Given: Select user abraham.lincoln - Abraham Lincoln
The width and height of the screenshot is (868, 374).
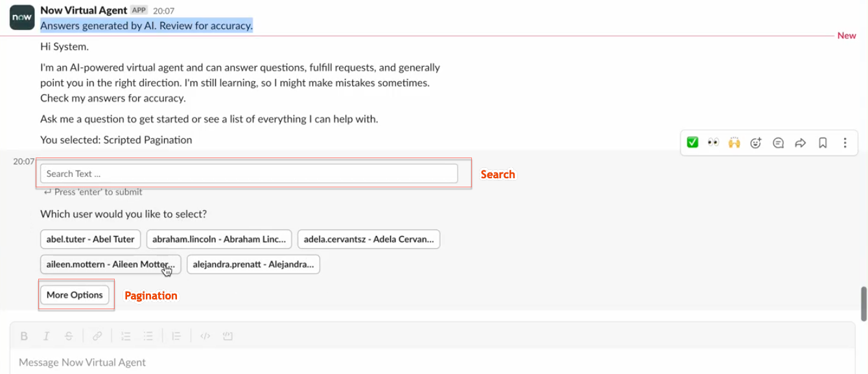Looking at the screenshot, I should (219, 239).
